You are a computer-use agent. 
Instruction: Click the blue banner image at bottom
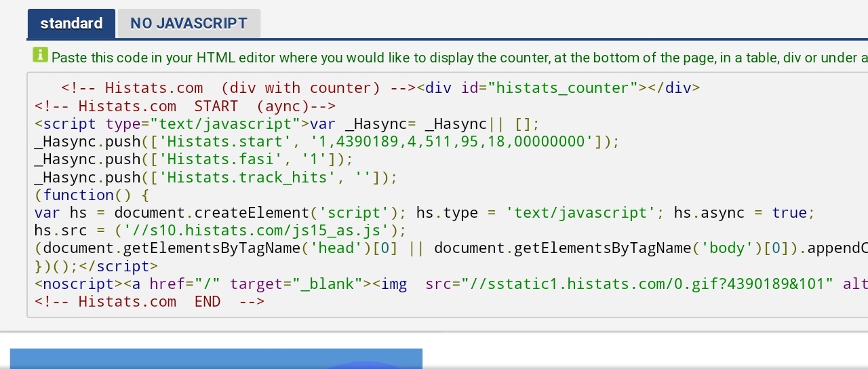pyautogui.click(x=216, y=359)
